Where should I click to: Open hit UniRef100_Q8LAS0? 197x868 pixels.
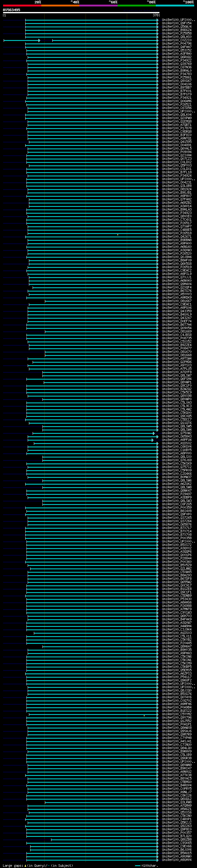177,37
